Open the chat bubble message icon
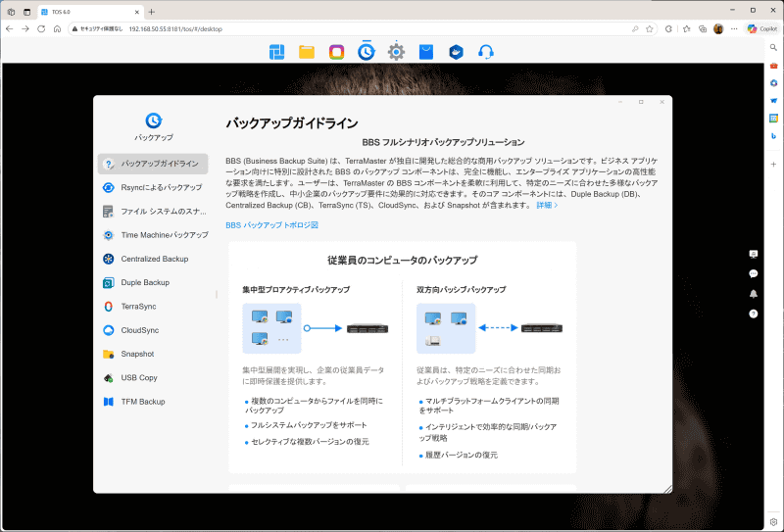The height and width of the screenshot is (532, 784). 753,273
